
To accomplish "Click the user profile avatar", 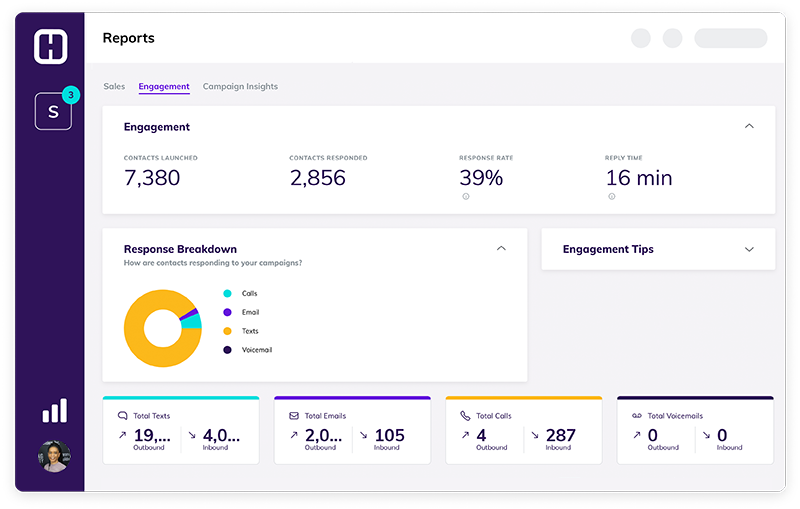I will pyautogui.click(x=53, y=456).
